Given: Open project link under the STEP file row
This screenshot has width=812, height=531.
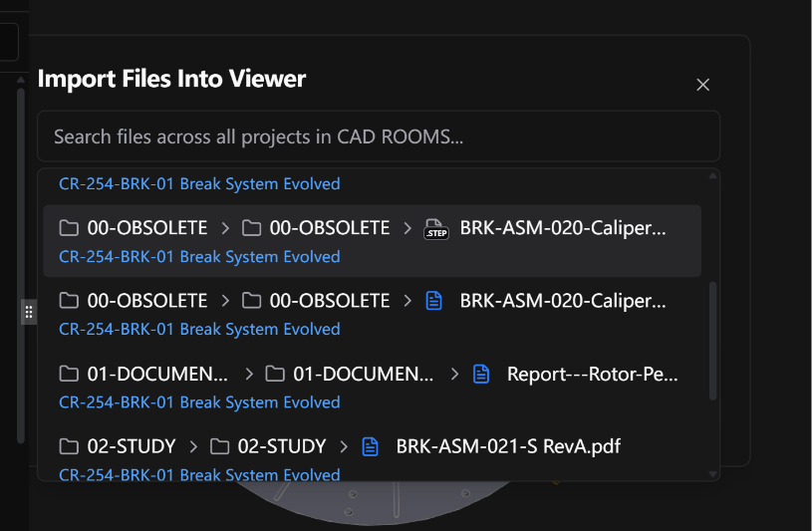Looking at the screenshot, I should click(x=199, y=257).
